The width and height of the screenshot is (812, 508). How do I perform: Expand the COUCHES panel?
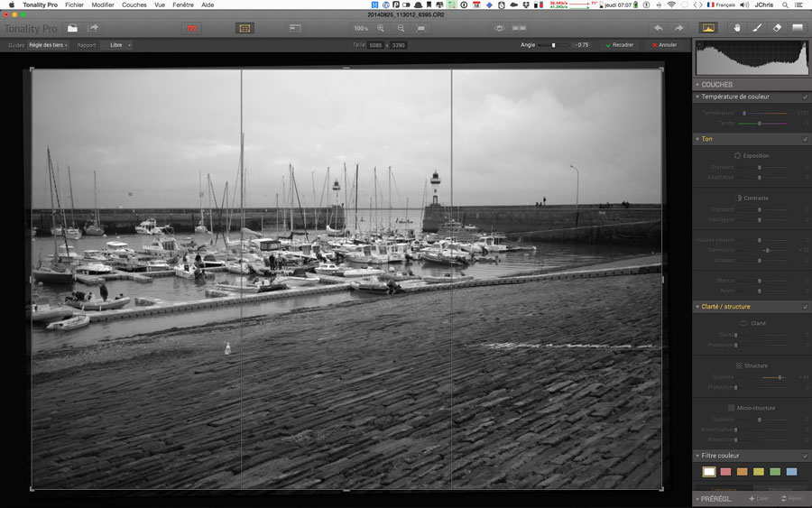697,85
